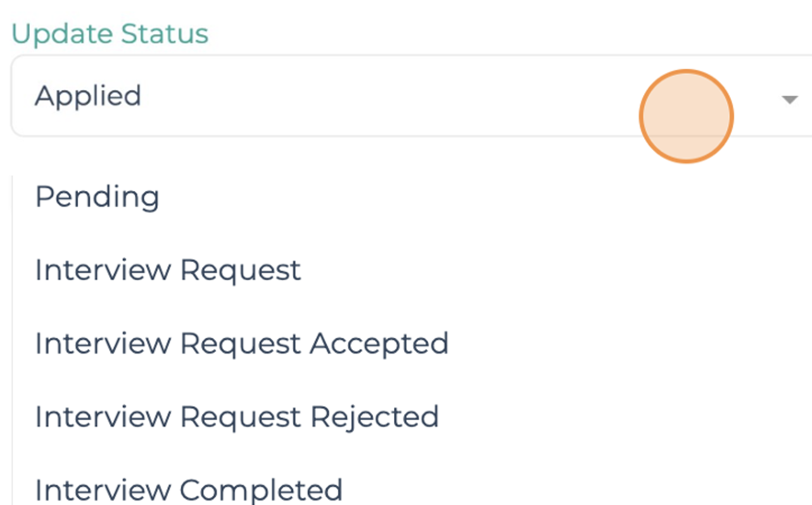Set status to Interview Completed
Screen dimensions: 812x505
tap(189, 490)
